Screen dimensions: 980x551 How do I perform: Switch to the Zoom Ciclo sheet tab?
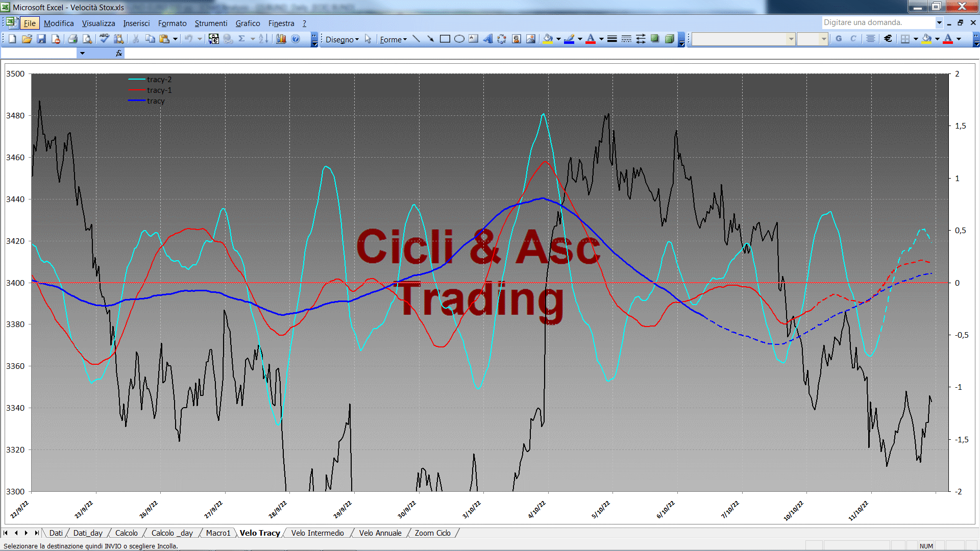(433, 533)
